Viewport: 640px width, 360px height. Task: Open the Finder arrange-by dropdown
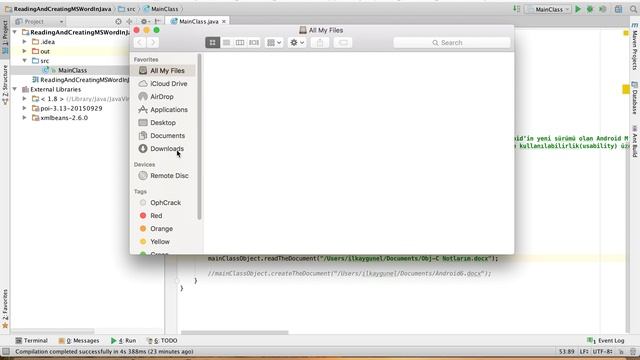click(274, 42)
